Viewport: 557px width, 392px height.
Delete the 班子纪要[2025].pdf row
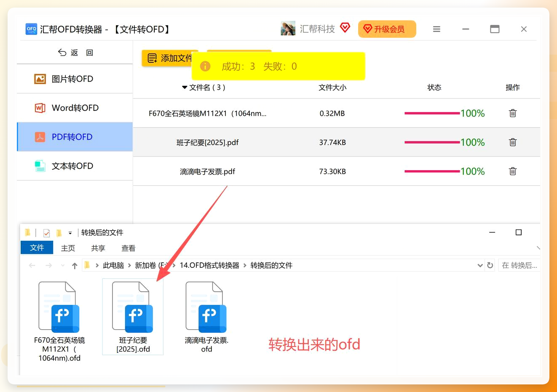[x=513, y=142]
